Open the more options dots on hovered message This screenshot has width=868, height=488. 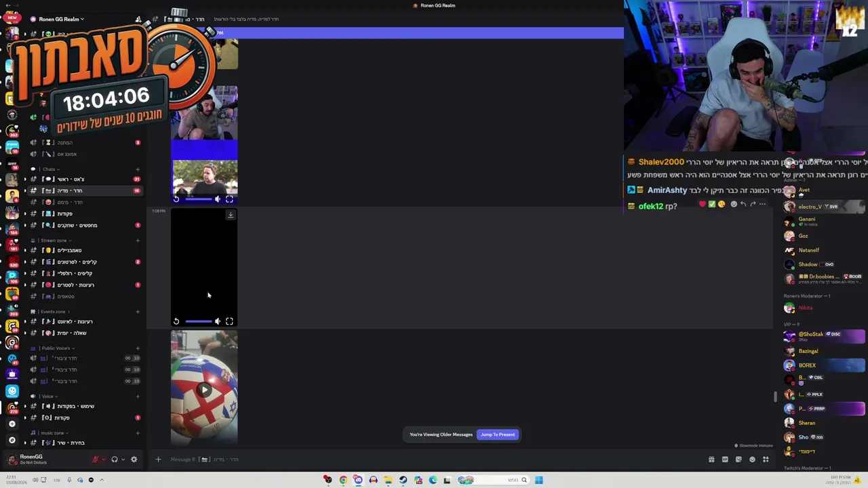762,204
